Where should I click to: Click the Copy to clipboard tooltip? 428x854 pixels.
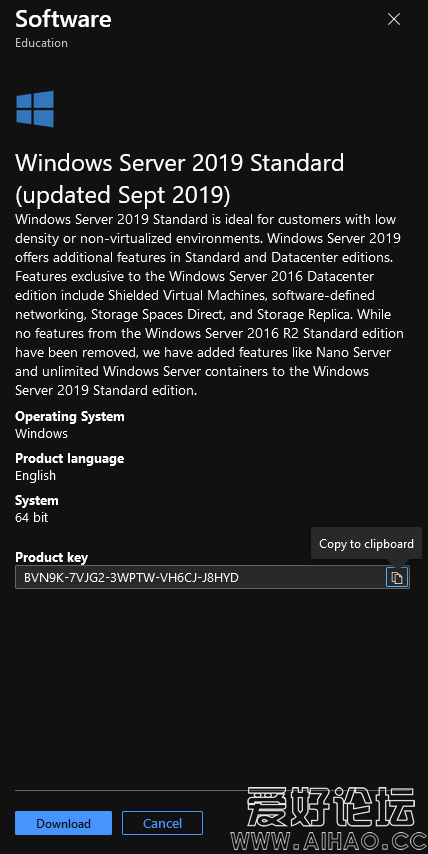coord(366,544)
